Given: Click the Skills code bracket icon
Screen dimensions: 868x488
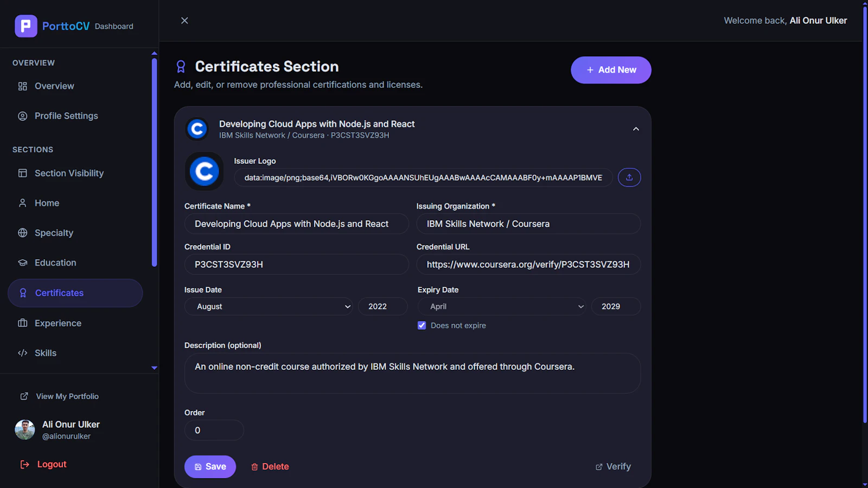Looking at the screenshot, I should coord(23,353).
